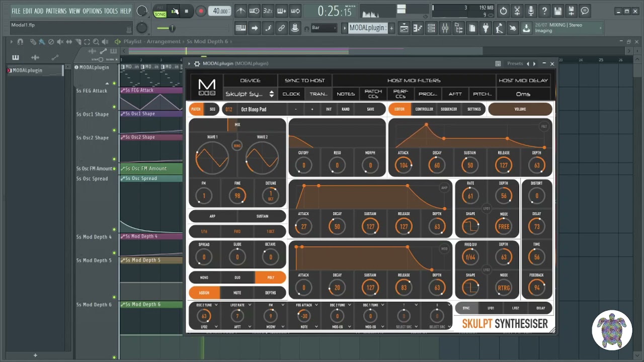Screen dimensions: 644x362
Task: Open the Bar snap dropdown
Action: coord(324,28)
